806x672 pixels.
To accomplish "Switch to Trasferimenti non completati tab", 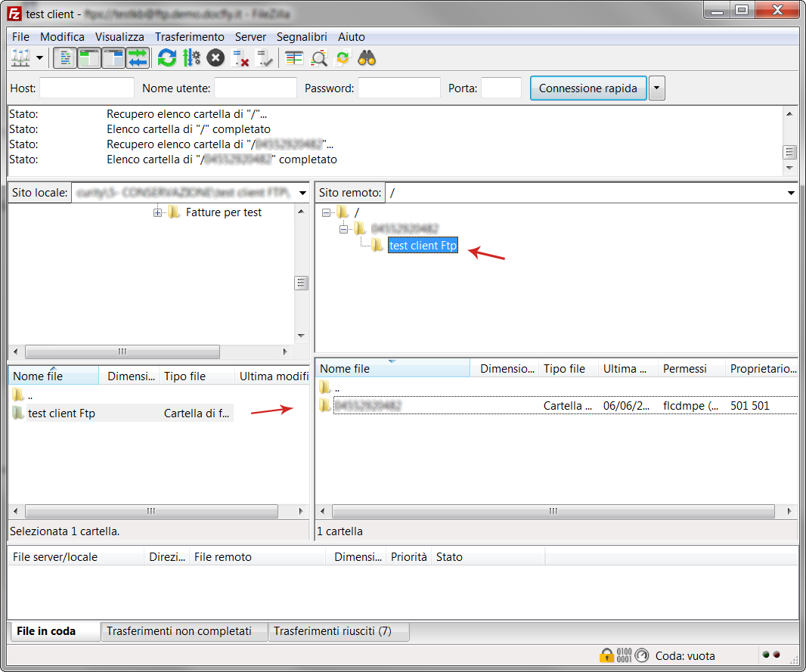I will point(184,631).
